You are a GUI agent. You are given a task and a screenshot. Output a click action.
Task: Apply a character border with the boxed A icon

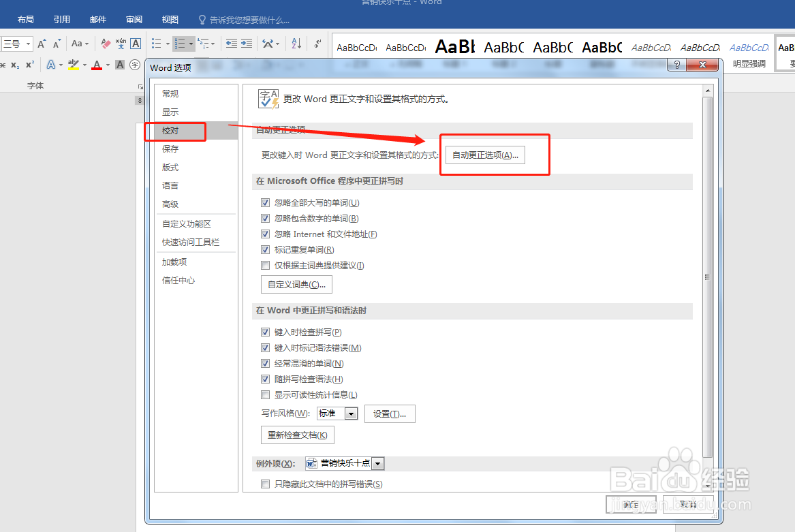click(x=136, y=44)
